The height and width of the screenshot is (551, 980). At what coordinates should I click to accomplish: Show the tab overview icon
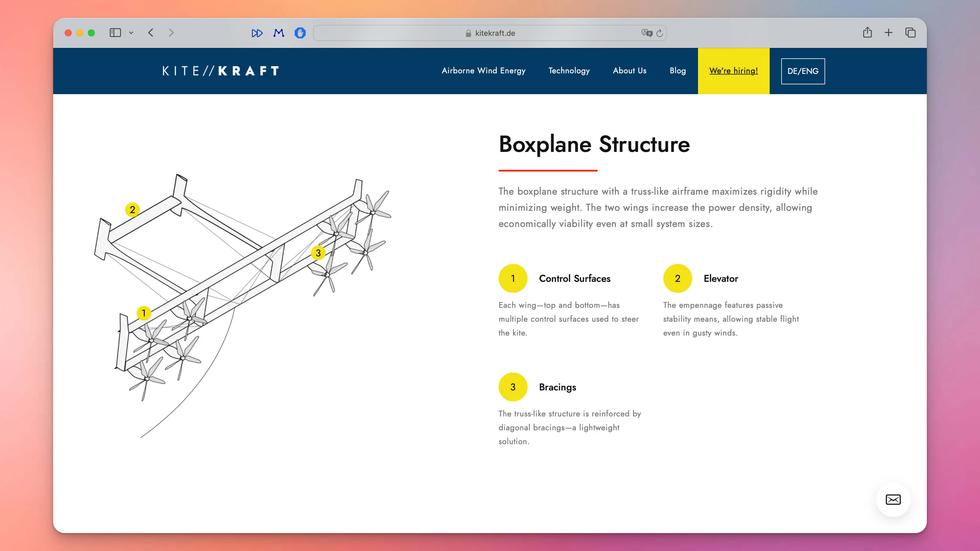click(x=911, y=33)
